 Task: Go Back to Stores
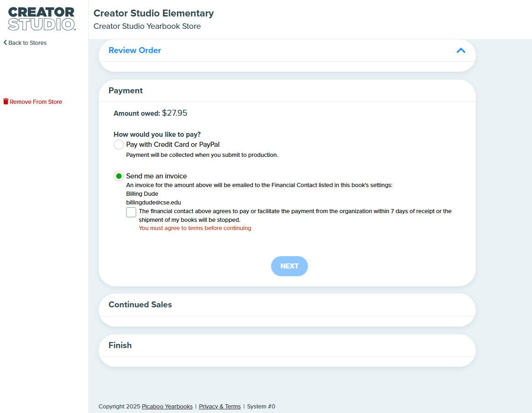click(x=27, y=43)
